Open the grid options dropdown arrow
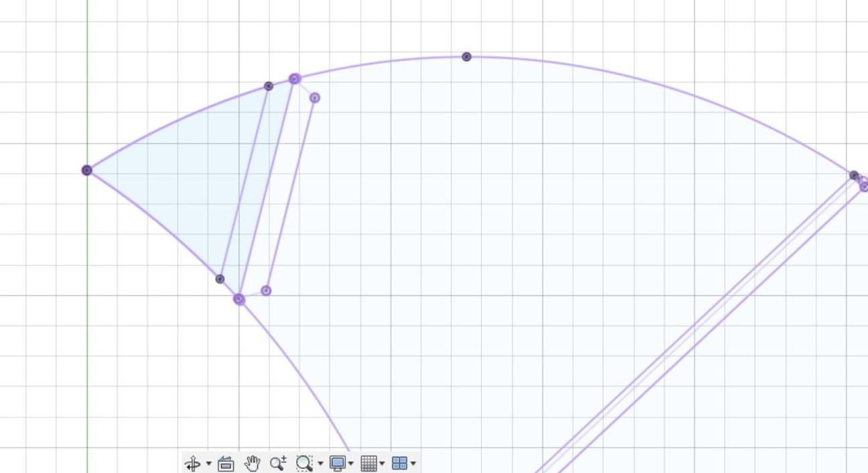This screenshot has width=868, height=473. pyautogui.click(x=381, y=463)
